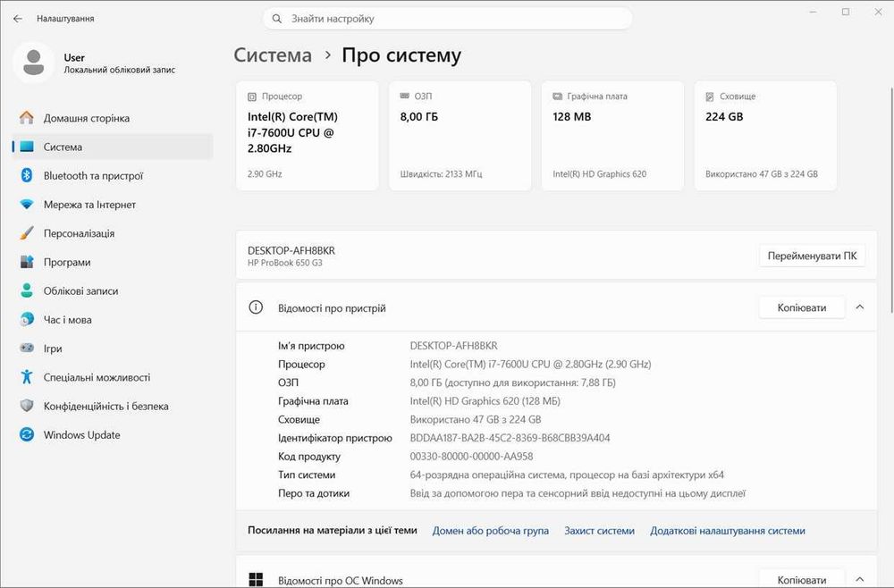Viewport: 894px width, 588px height.
Task: Click the Графічна плата card icon
Action: pyautogui.click(x=558, y=97)
